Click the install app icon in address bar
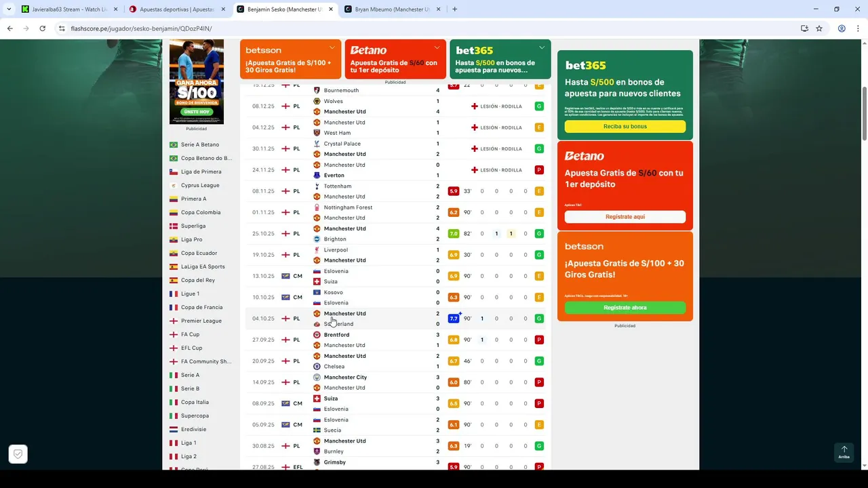The image size is (868, 488). point(804,28)
